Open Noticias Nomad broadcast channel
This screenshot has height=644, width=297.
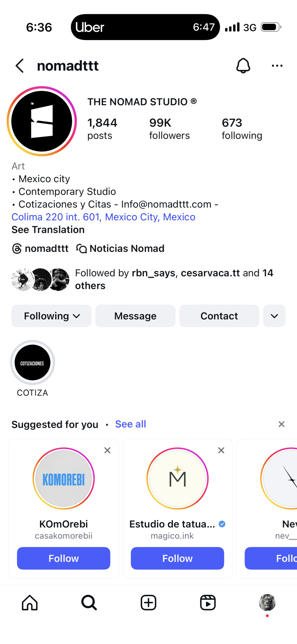(x=120, y=249)
